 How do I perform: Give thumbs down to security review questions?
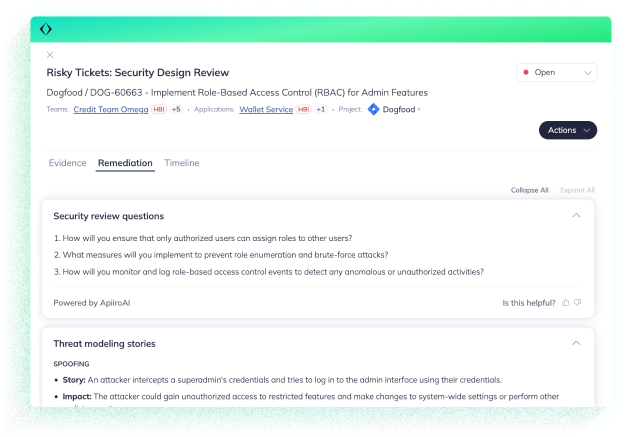(x=578, y=303)
